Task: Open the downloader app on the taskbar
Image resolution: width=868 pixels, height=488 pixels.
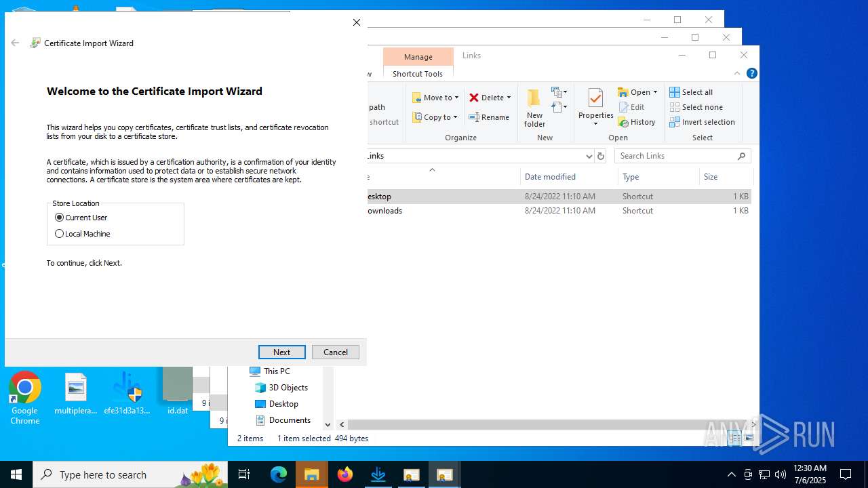Action: coord(378,474)
